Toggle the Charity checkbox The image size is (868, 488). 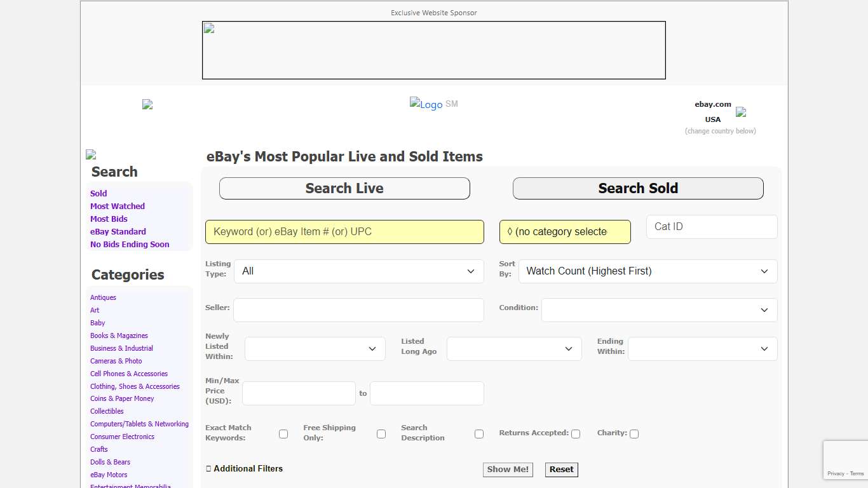pos(634,433)
